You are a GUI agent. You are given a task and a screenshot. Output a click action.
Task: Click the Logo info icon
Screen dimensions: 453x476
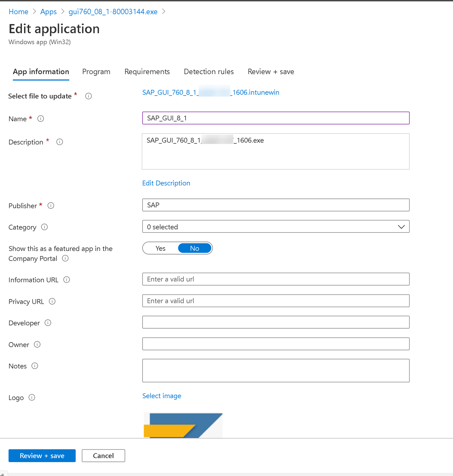click(x=32, y=398)
